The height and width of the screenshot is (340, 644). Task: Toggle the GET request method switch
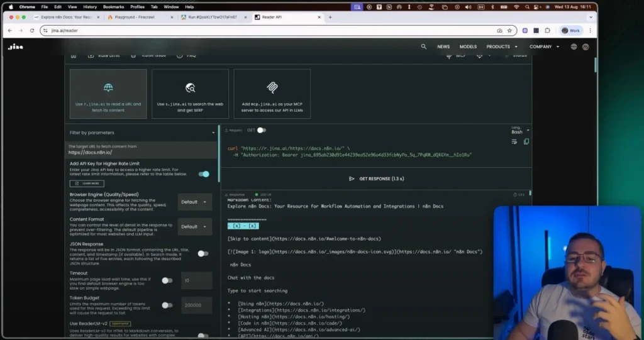tap(262, 130)
